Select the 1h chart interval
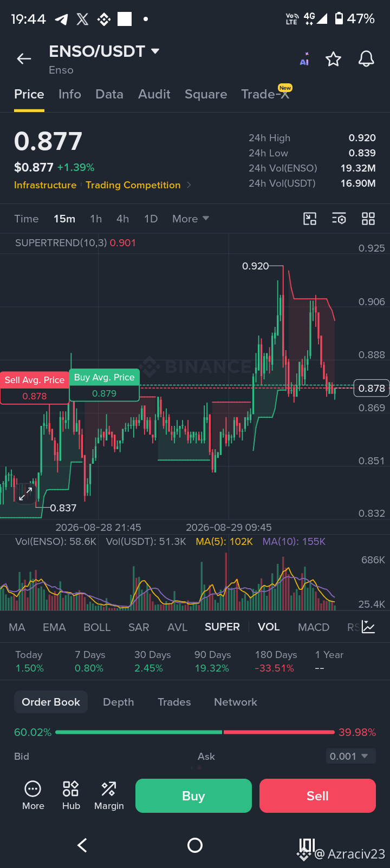This screenshot has width=390, height=868. 96,219
